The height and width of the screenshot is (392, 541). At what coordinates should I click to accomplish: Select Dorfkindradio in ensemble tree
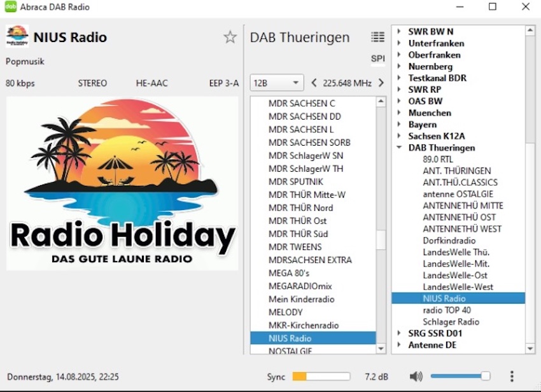coord(449,241)
